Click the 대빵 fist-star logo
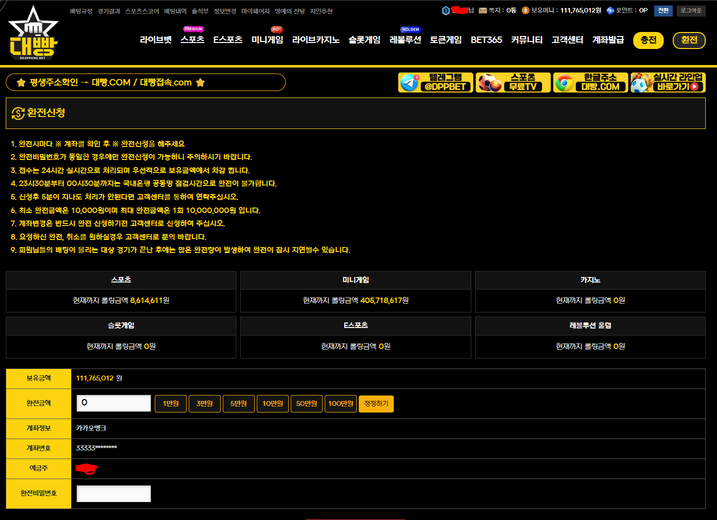Viewport: 717px width, 520px height. click(33, 33)
